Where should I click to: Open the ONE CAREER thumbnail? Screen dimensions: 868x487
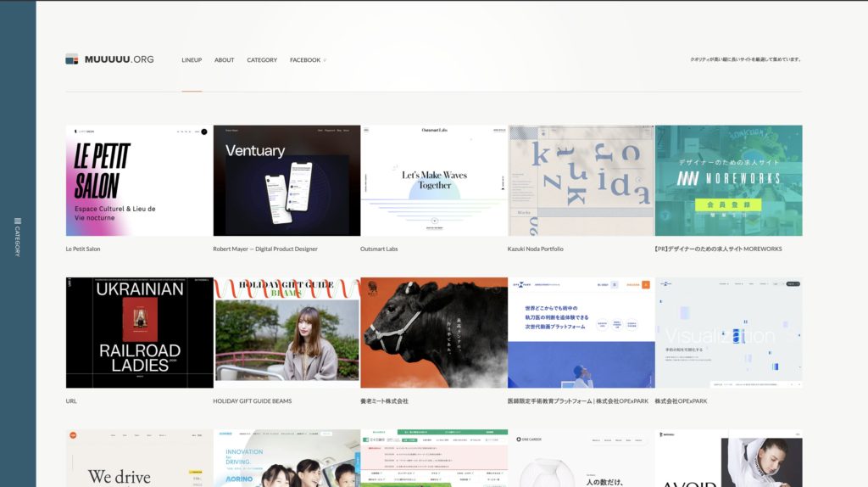point(581,458)
